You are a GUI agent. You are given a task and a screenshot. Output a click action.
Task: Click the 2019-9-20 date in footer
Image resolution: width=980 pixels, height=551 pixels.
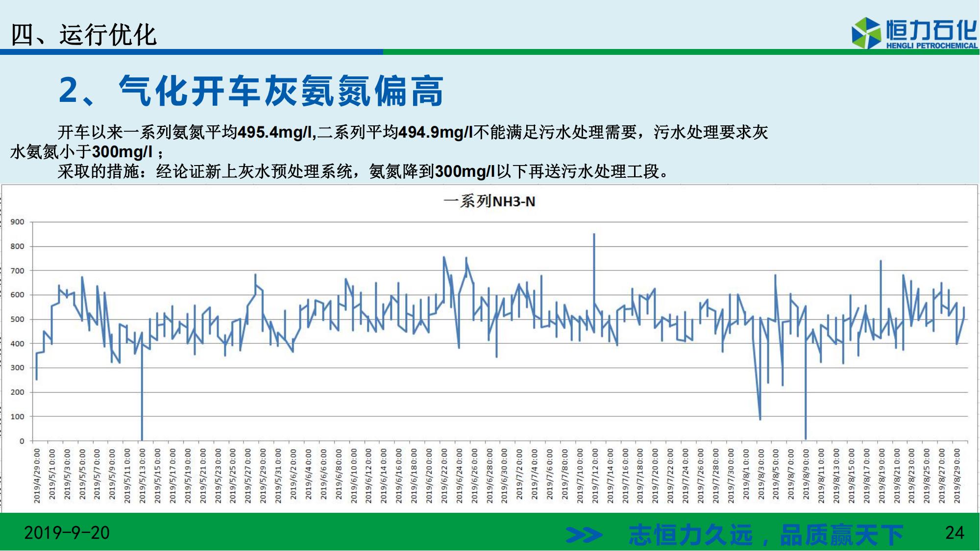coord(67,533)
